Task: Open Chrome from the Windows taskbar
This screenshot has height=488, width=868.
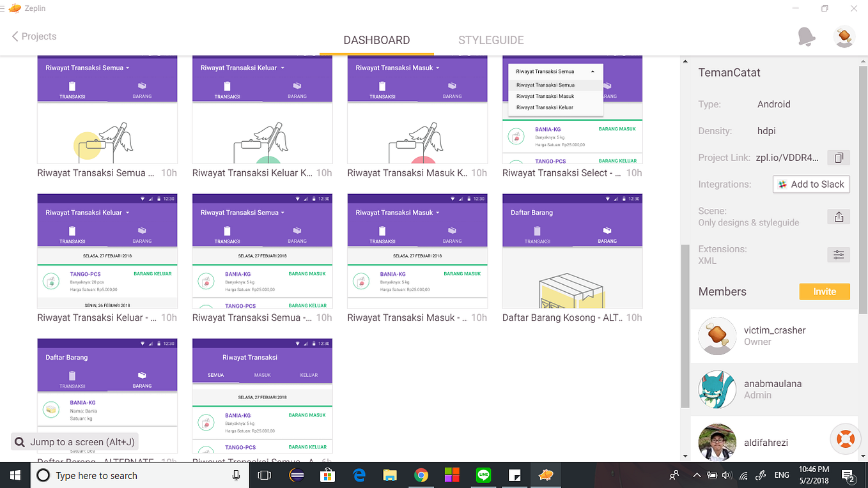Action: coord(421,475)
